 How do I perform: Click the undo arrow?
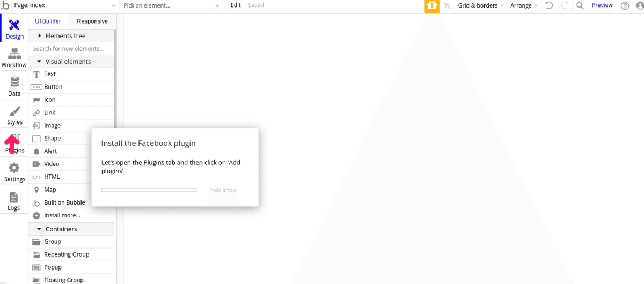[549, 5]
